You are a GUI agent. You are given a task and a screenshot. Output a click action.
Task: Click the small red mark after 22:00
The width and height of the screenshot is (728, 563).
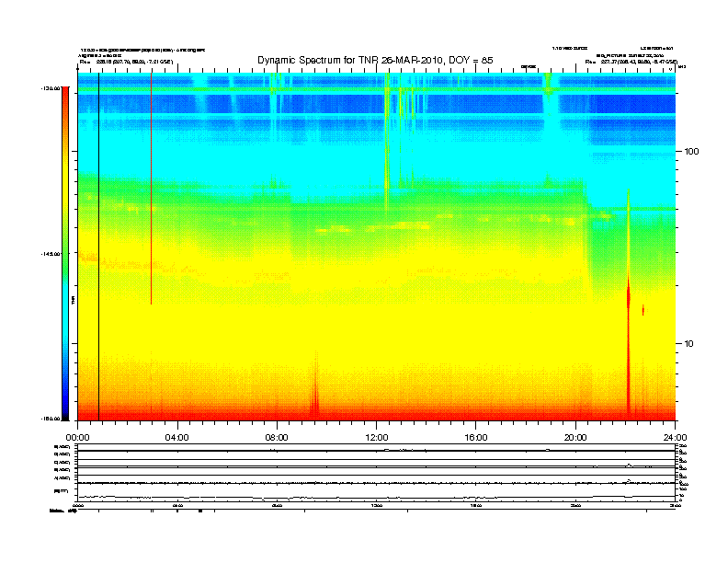click(643, 310)
